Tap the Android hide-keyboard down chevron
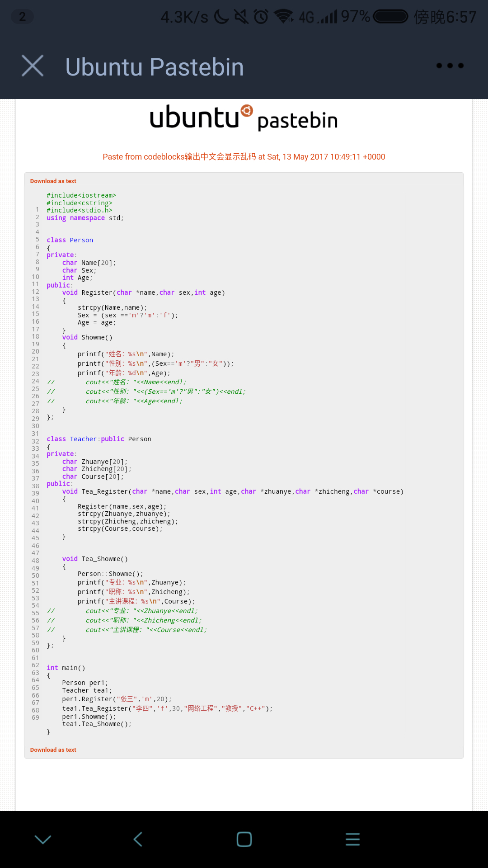This screenshot has height=868, width=488. pos(43,840)
